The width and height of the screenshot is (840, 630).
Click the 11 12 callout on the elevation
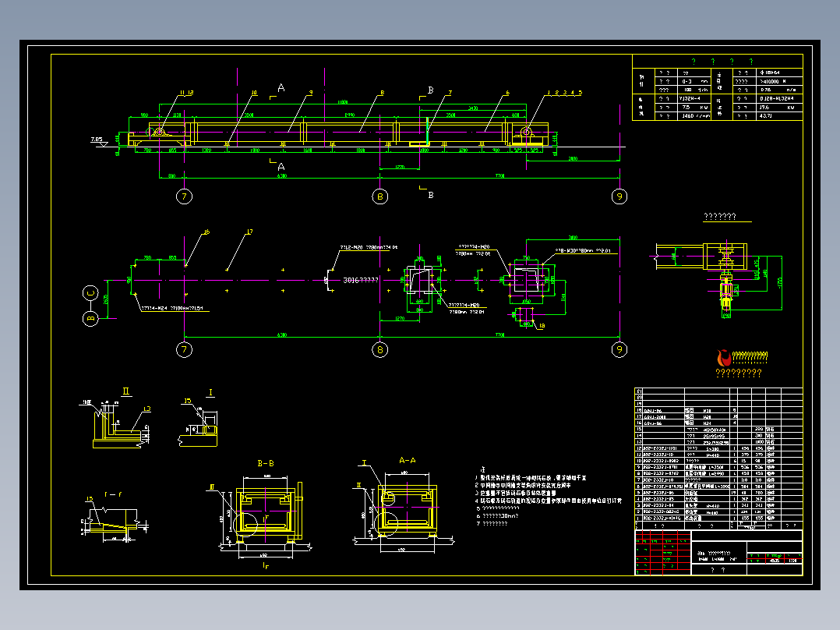tap(186, 93)
